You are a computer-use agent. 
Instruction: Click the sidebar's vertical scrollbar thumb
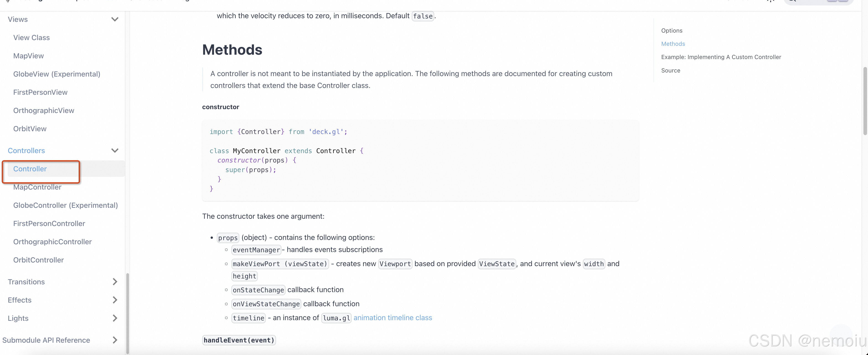[127, 313]
